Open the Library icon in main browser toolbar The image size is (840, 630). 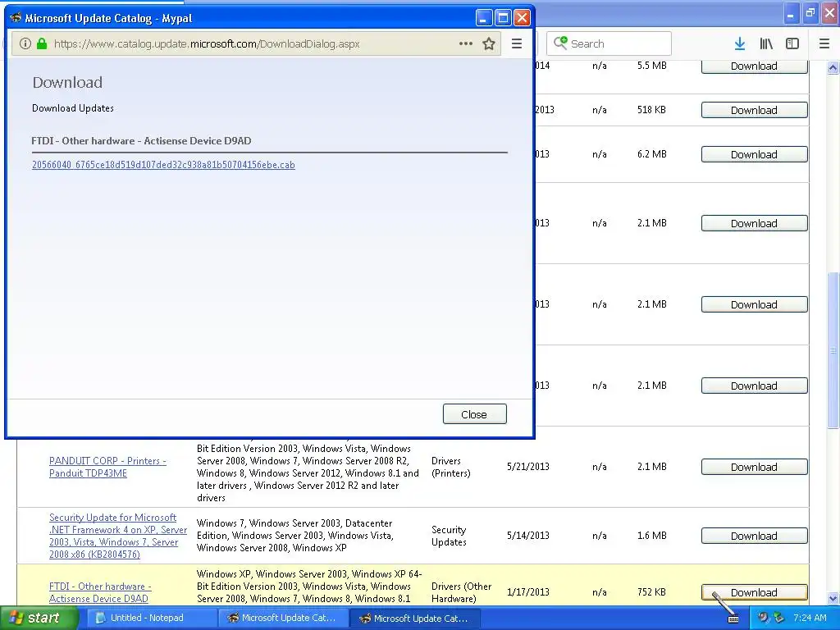pos(766,44)
